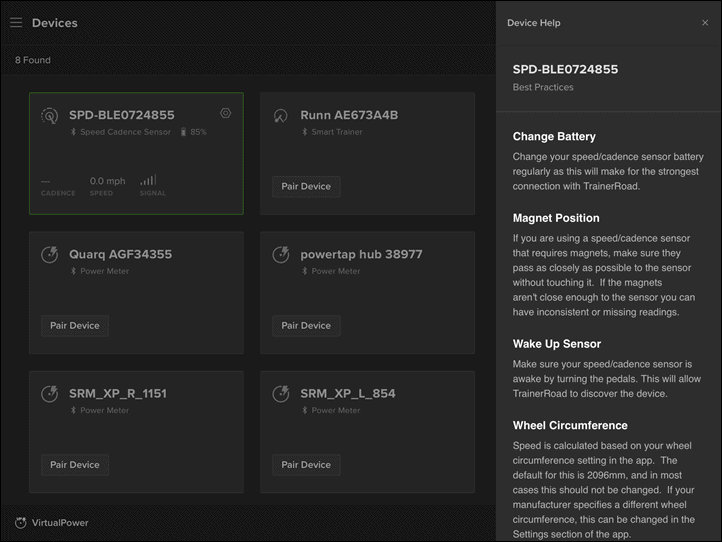
Task: Click Bluetooth icon under SRM_XP_L_854
Action: 304,410
